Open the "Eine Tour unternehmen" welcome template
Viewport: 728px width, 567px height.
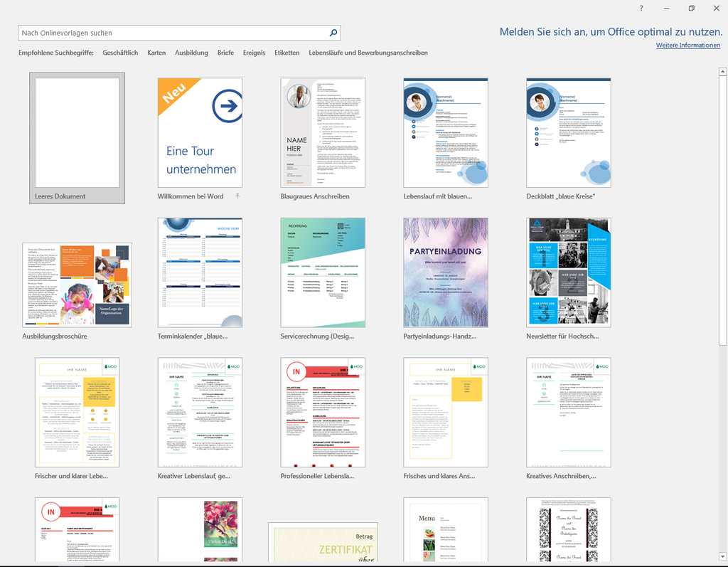coord(200,132)
